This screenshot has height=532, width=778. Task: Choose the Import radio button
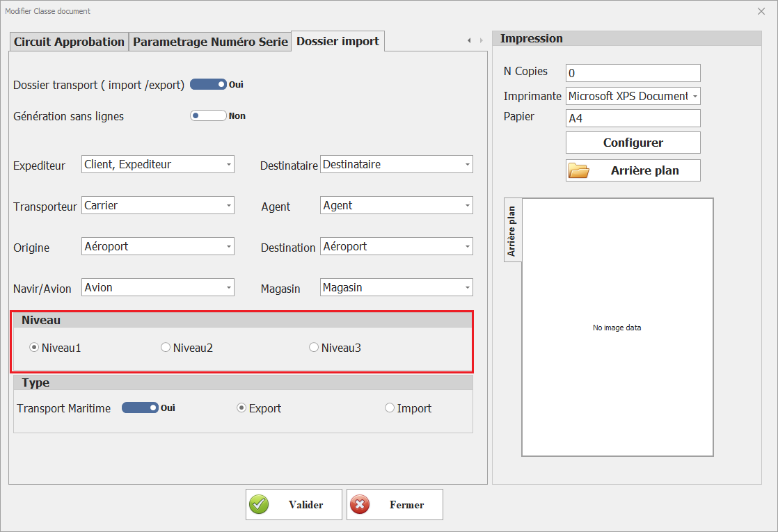click(x=390, y=408)
